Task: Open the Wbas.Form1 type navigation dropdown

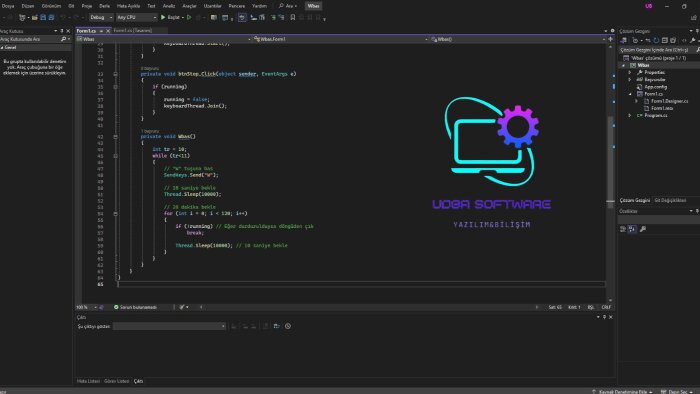Action: (x=341, y=39)
